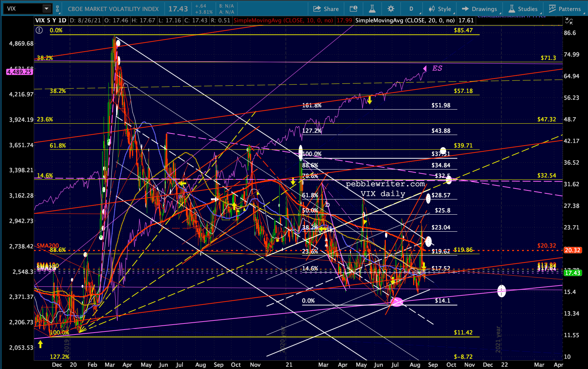Click the C: 17.43 close readout
The height and width of the screenshot is (369, 588).
[196, 20]
